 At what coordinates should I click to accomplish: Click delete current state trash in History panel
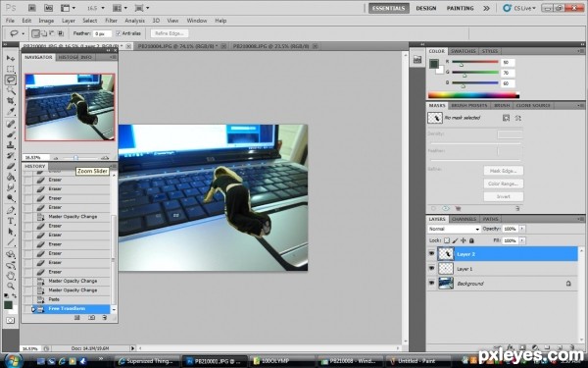105,318
